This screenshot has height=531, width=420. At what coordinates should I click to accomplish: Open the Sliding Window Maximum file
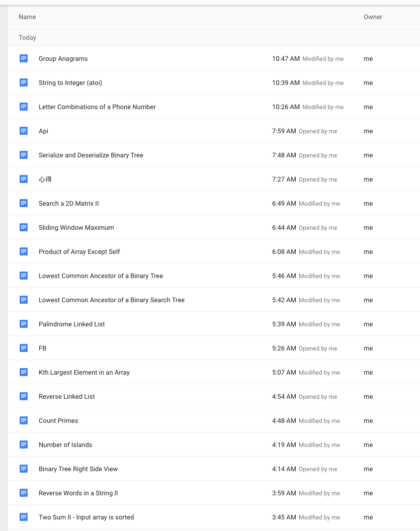point(76,228)
